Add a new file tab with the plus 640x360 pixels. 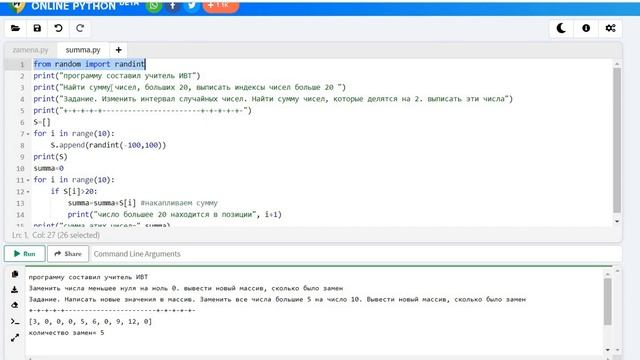tap(118, 50)
